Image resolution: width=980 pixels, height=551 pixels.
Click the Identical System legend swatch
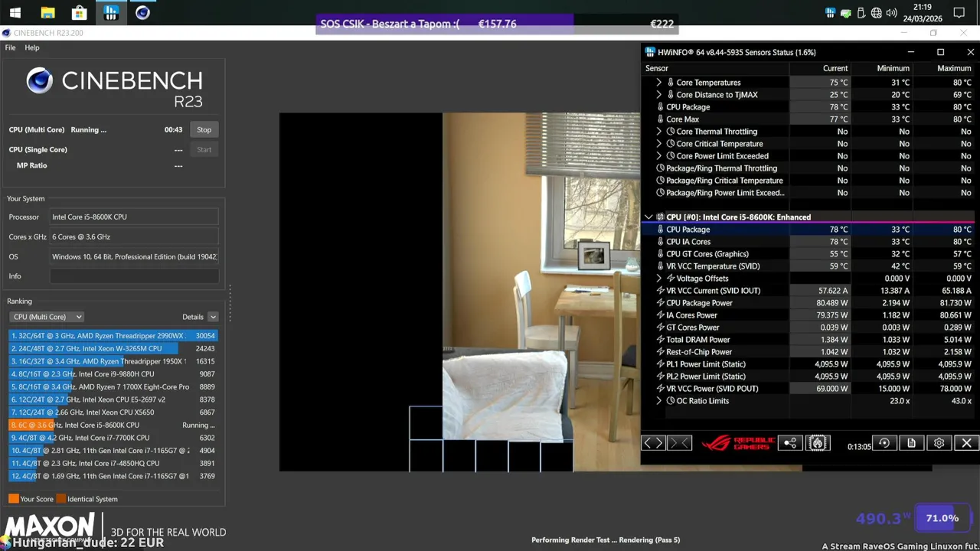pyautogui.click(x=61, y=499)
